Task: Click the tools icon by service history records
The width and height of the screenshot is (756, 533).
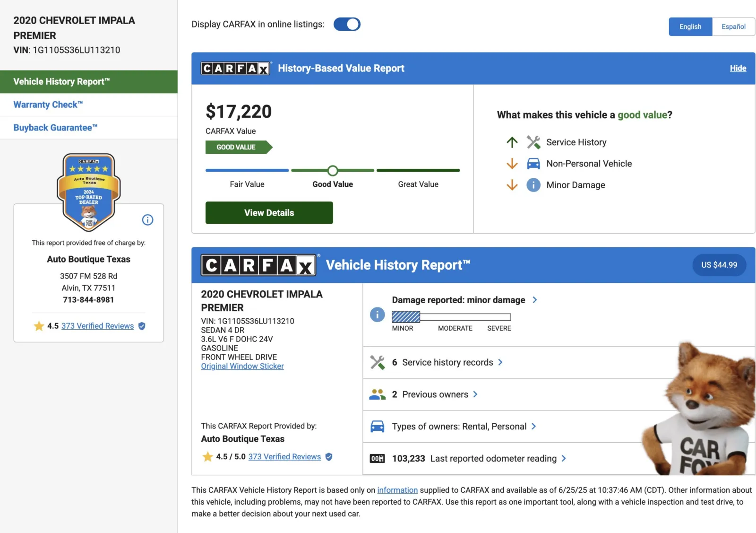Action: 377,362
